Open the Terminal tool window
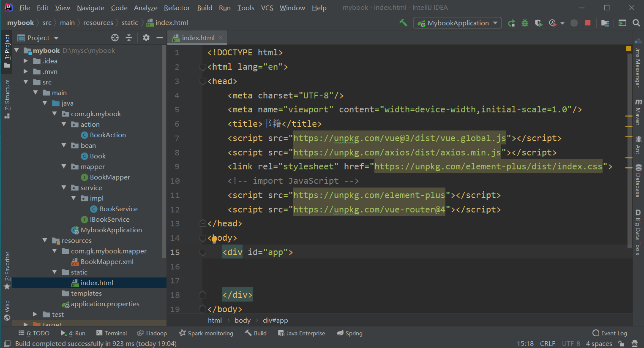644x348 pixels. (112, 333)
